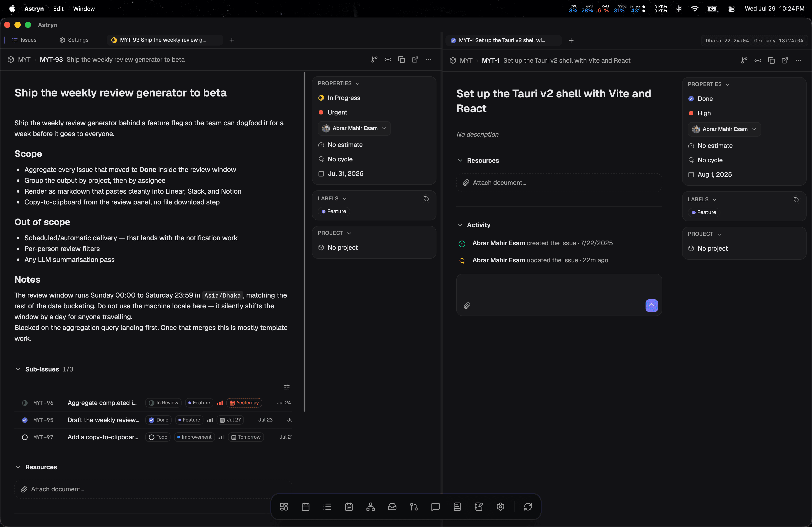Switch to the Settings tab

click(74, 40)
